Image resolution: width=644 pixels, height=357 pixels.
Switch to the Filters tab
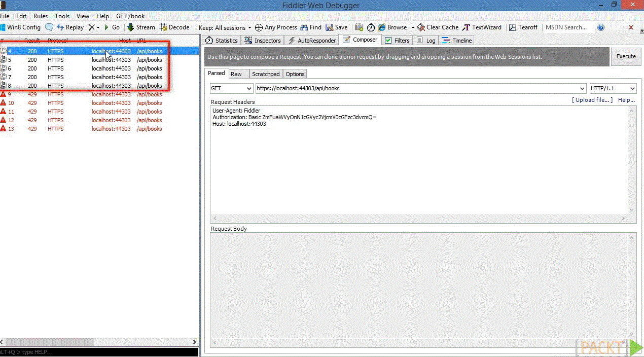(x=397, y=41)
